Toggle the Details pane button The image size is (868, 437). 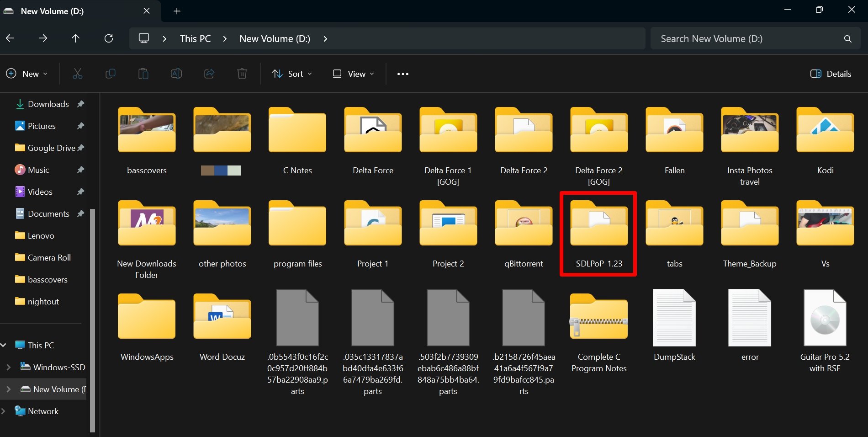coord(831,74)
